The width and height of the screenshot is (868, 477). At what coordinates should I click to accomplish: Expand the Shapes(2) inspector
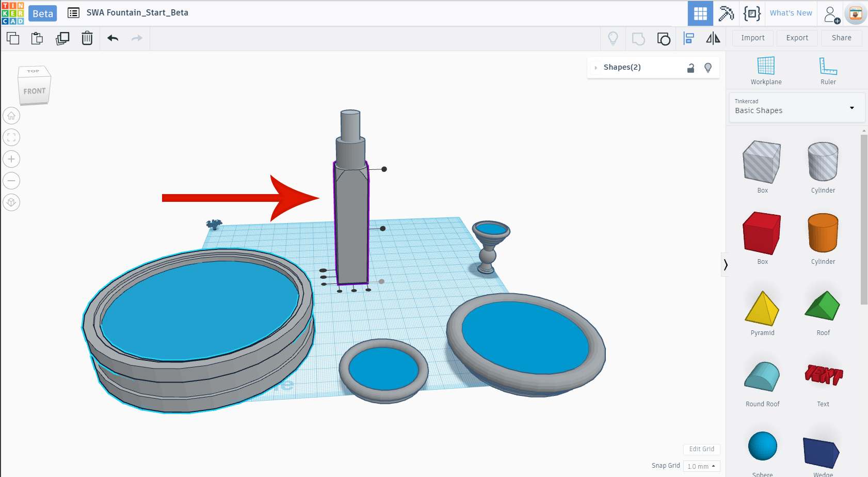[x=596, y=68]
